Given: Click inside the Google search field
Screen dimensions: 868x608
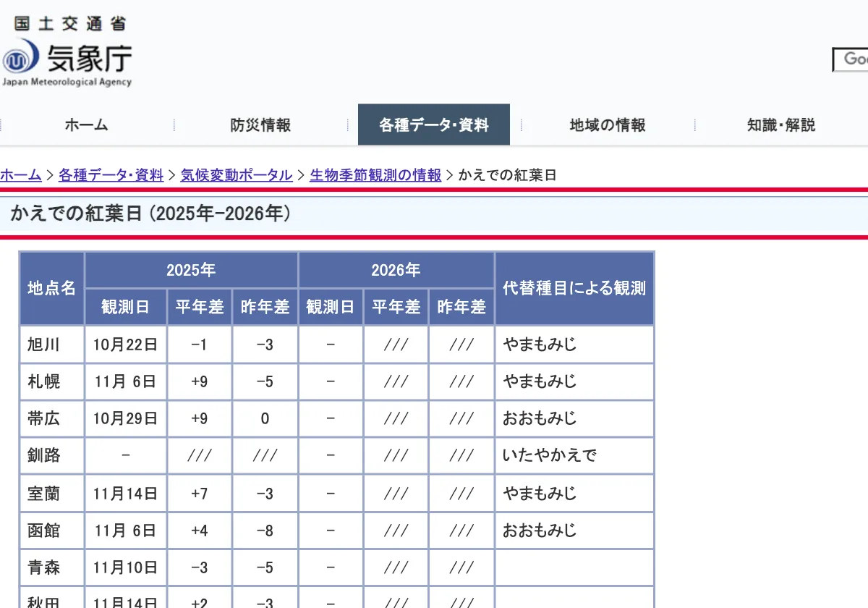Looking at the screenshot, I should tap(851, 59).
